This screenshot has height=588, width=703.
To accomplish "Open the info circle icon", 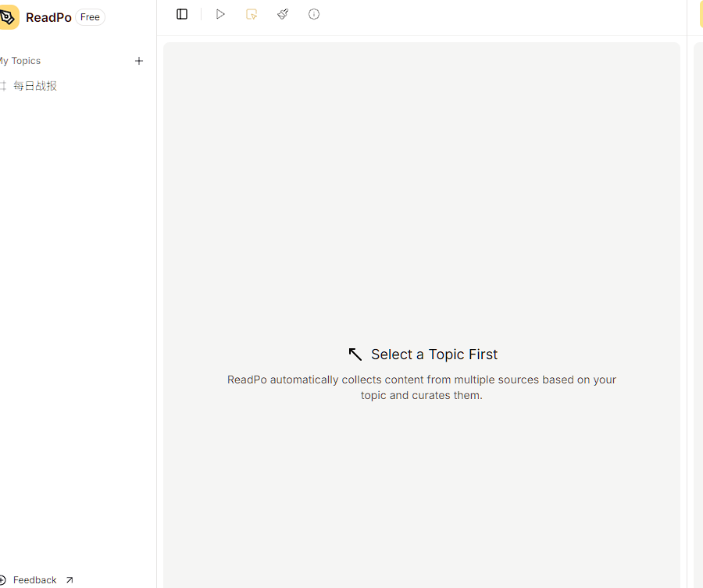I will (x=314, y=14).
